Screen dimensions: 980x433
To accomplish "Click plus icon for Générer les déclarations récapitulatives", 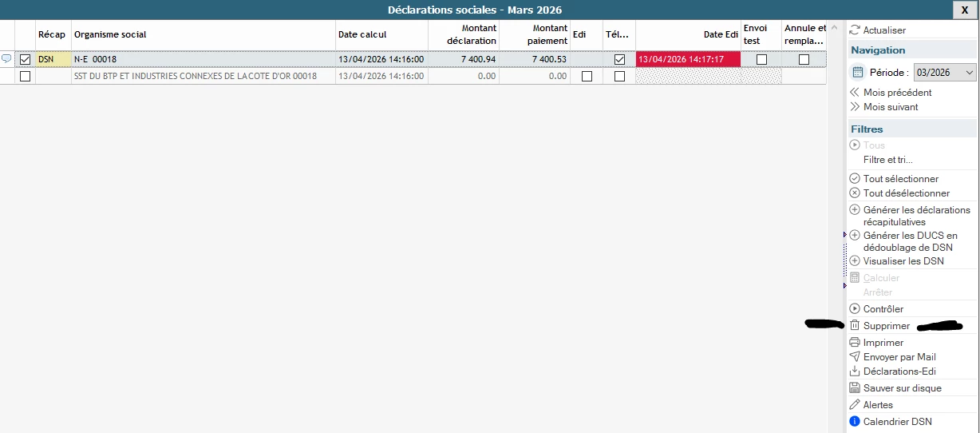I will point(855,209).
